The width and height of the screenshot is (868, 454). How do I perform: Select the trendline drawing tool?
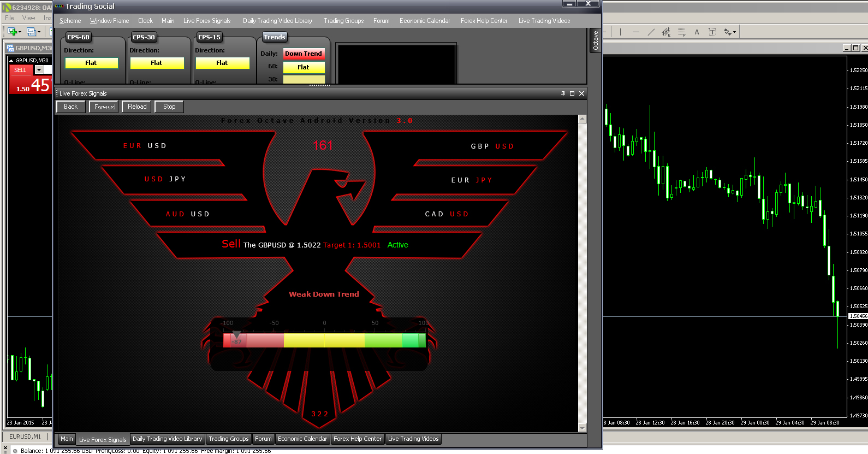pyautogui.click(x=651, y=32)
